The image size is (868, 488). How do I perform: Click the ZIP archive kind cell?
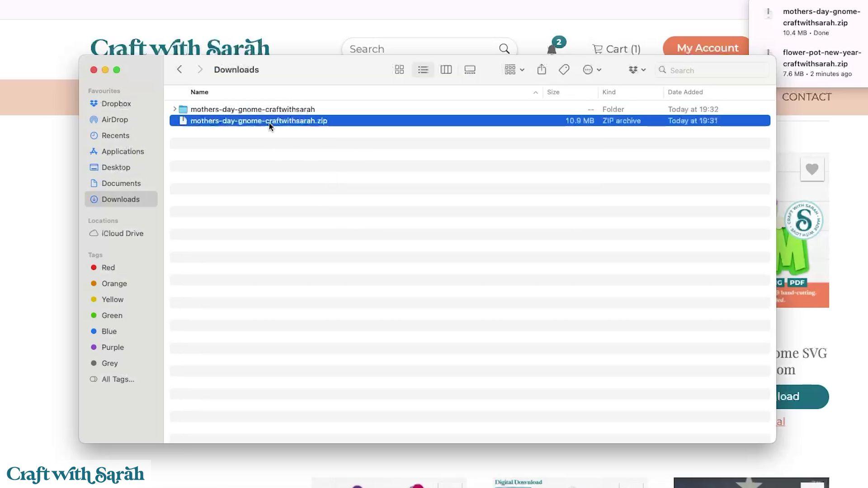tap(622, 121)
